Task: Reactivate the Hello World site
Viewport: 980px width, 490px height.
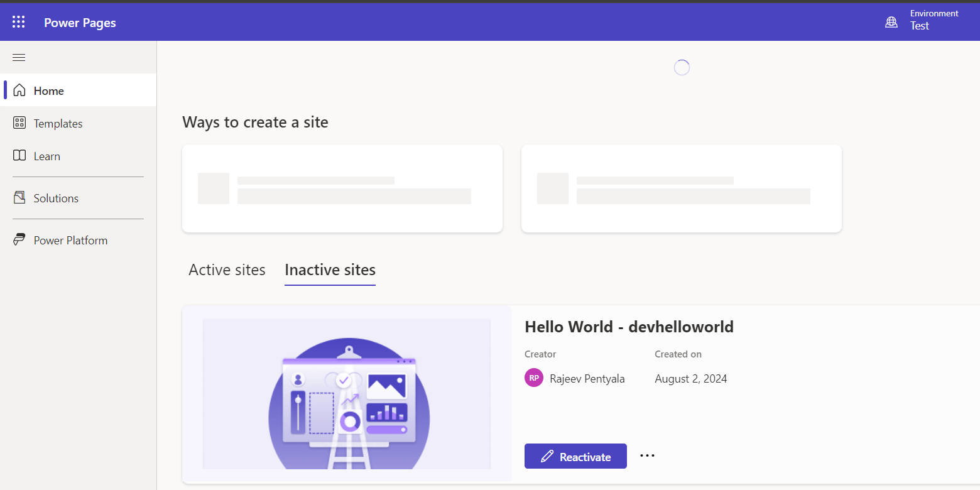Action: 575,456
